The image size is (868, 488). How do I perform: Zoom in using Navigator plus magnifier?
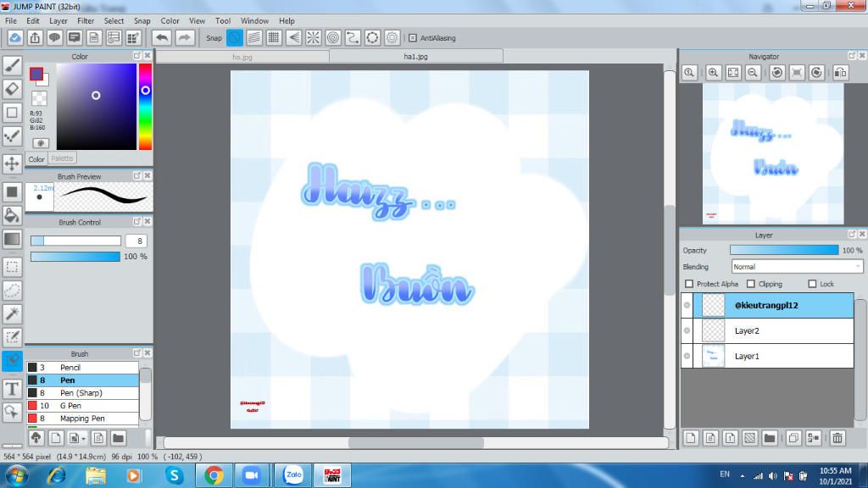(x=713, y=73)
